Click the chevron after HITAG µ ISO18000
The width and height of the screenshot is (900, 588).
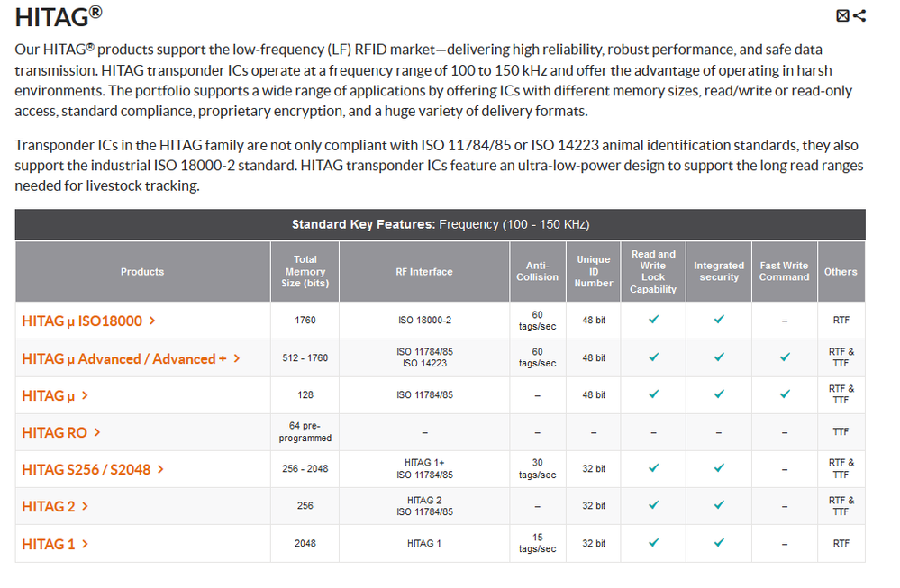[152, 321]
